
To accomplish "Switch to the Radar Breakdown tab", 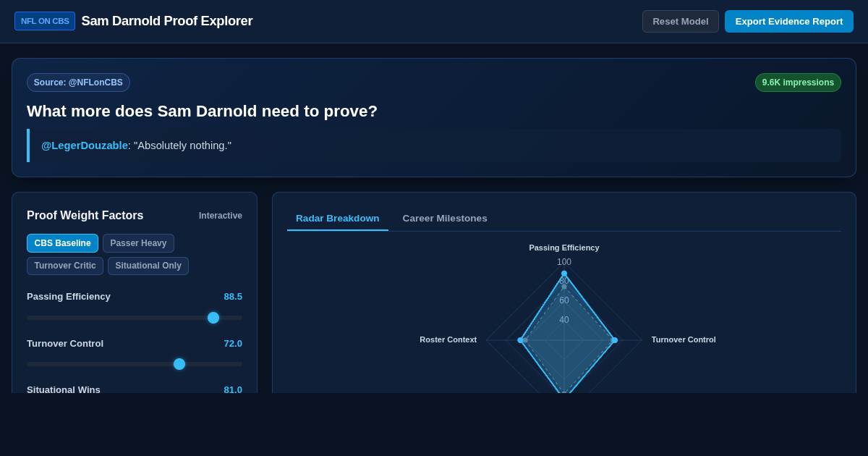I will pos(338,219).
